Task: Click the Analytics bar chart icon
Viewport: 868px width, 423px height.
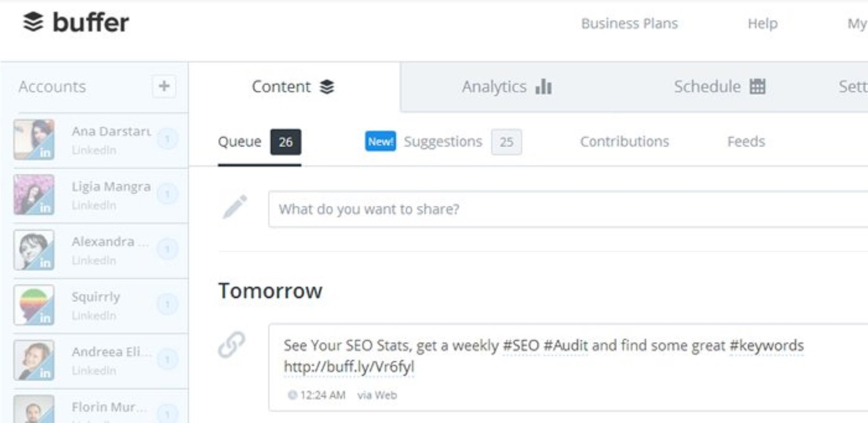Action: pyautogui.click(x=543, y=86)
